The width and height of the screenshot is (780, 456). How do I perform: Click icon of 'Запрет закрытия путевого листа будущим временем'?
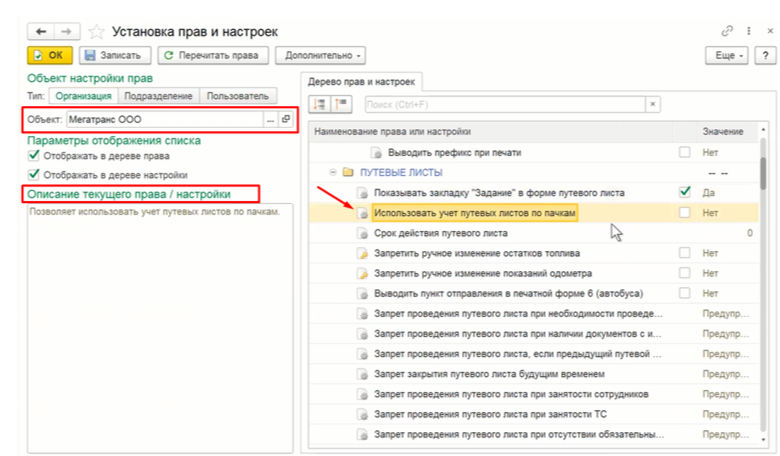[363, 374]
